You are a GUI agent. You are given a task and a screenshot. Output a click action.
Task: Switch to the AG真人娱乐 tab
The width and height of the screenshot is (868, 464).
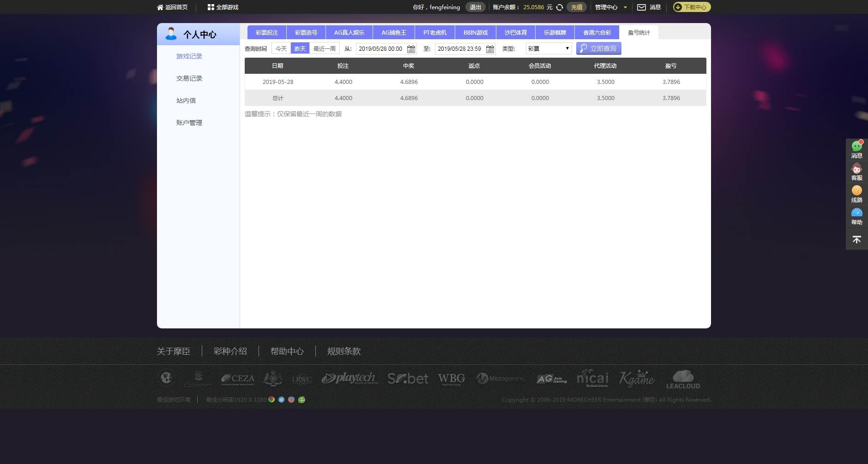tap(349, 32)
